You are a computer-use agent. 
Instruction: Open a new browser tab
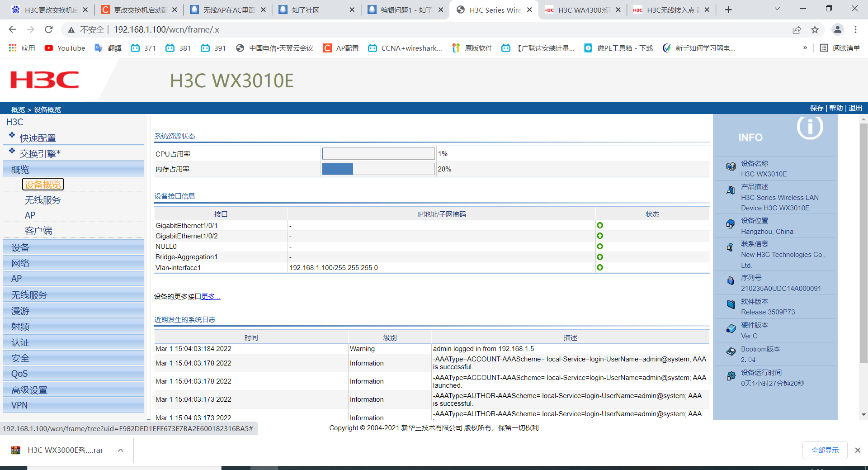(x=728, y=10)
